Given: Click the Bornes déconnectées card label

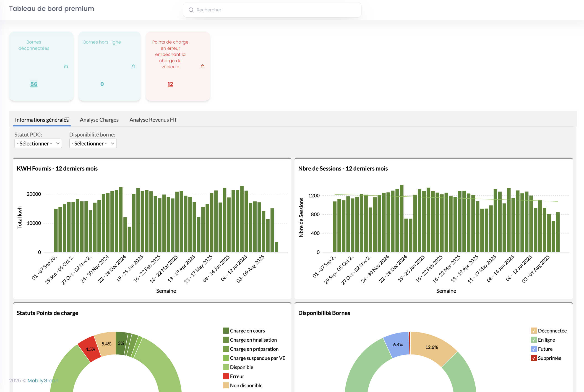Looking at the screenshot, I should 34,45.
